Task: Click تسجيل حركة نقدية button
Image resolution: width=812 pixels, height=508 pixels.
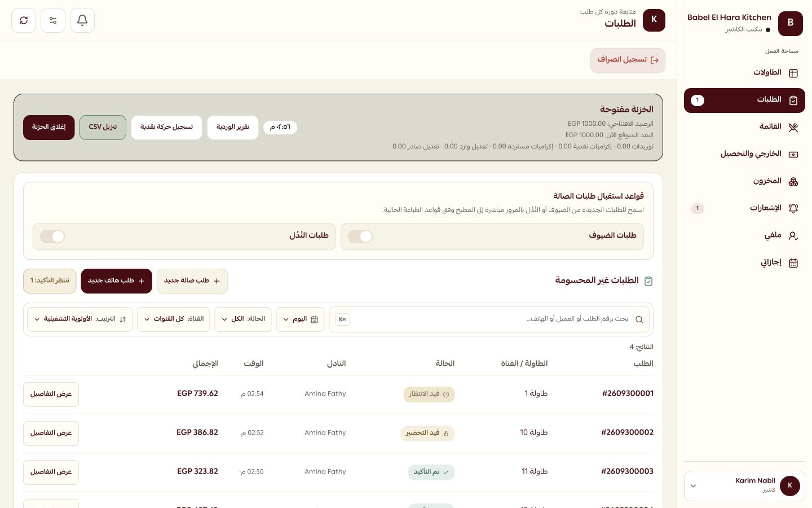Action: [166, 128]
